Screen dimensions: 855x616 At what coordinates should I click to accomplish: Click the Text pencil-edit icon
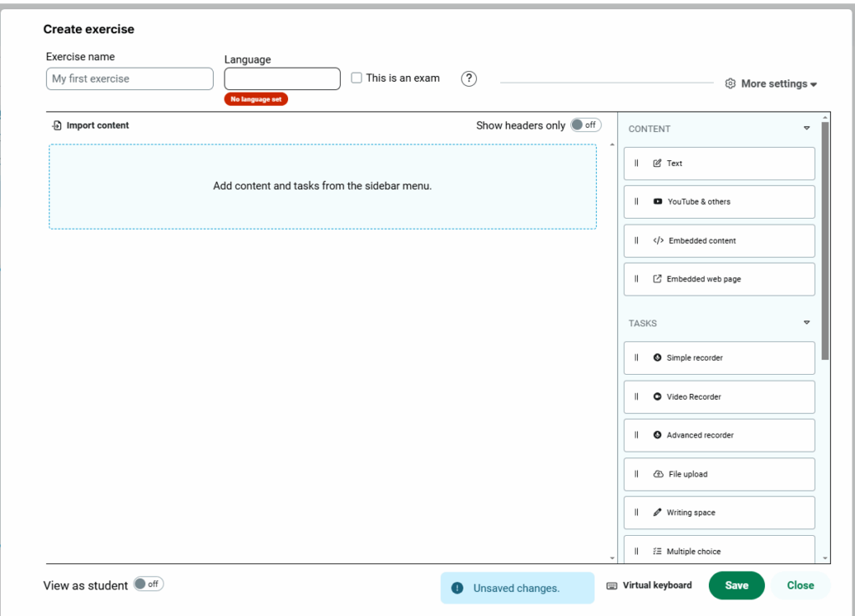(657, 164)
